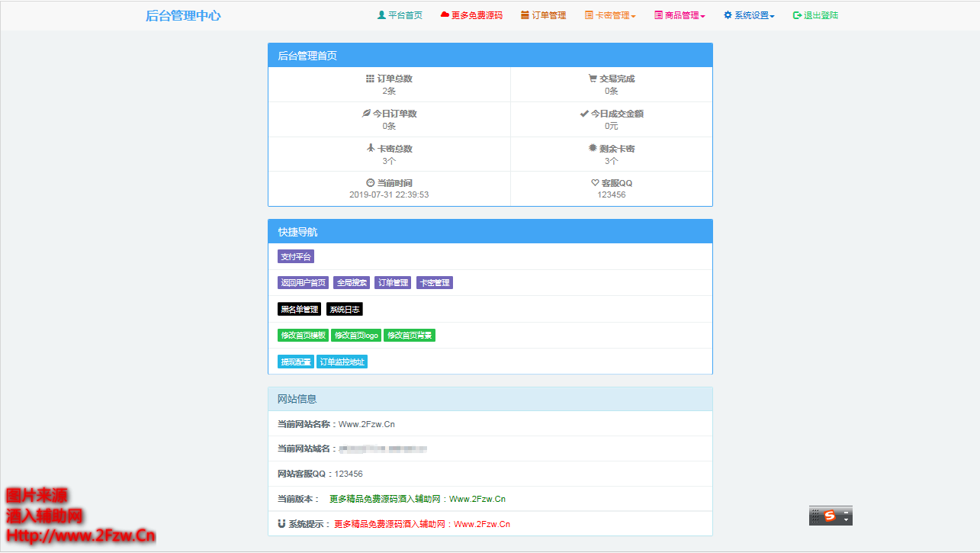This screenshot has width=980, height=553.
Task: Click the calendar icon for 订单管理
Action: (526, 14)
